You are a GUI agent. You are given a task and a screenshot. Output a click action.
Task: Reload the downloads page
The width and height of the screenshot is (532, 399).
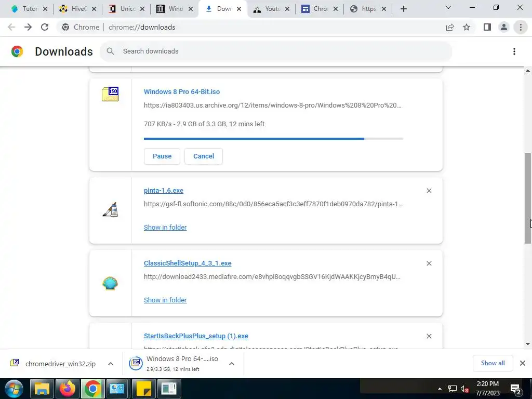pos(45,27)
